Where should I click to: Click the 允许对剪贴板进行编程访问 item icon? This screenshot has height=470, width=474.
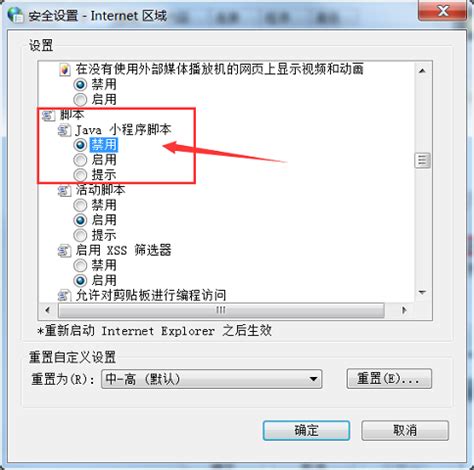tap(64, 295)
